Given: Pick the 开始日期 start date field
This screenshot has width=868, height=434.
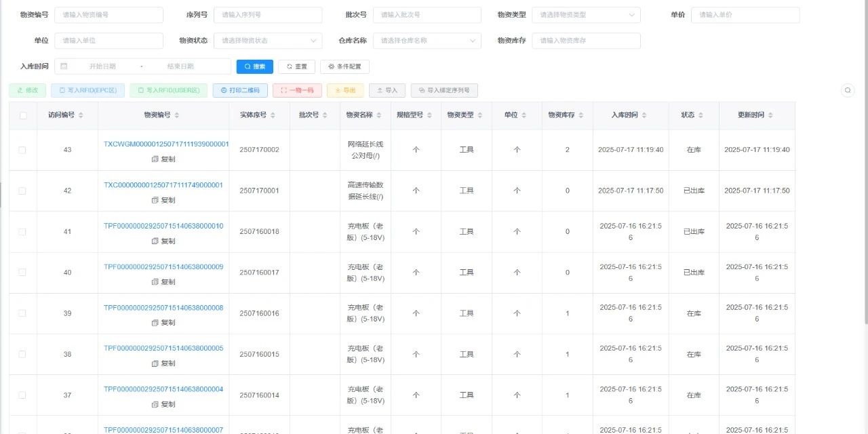Looking at the screenshot, I should point(102,66).
